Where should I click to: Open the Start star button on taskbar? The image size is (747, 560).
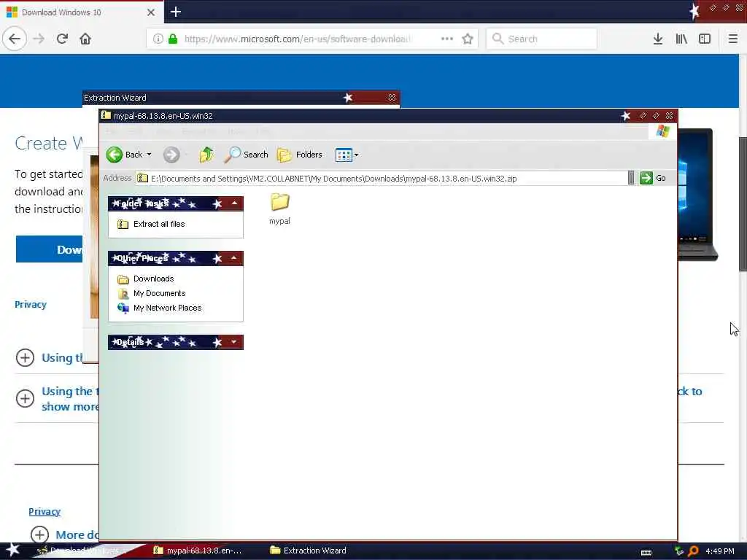click(13, 551)
